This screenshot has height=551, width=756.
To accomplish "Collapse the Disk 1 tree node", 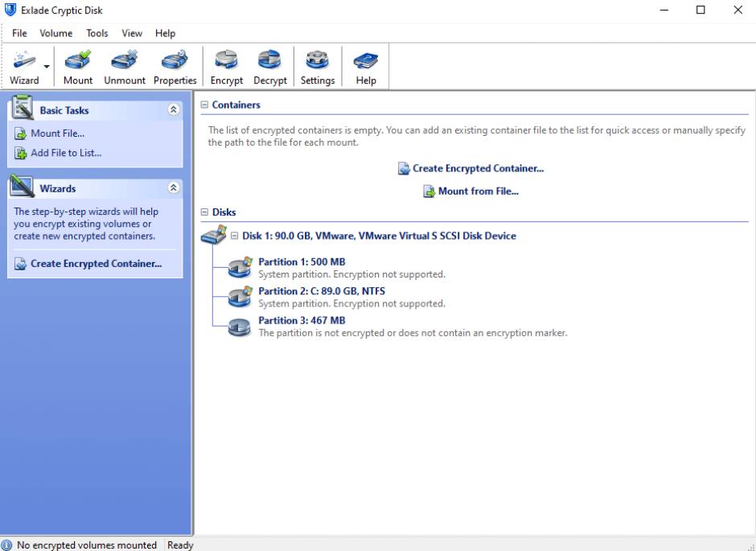I will click(235, 236).
